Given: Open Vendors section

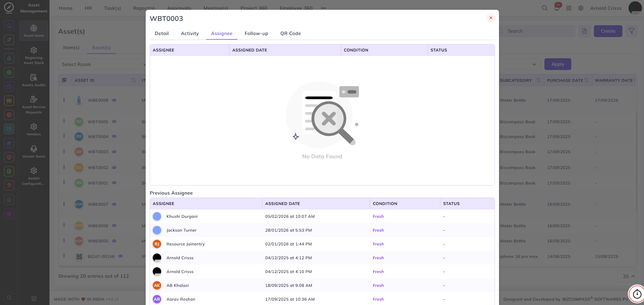Looking at the screenshot, I should coord(34,129).
